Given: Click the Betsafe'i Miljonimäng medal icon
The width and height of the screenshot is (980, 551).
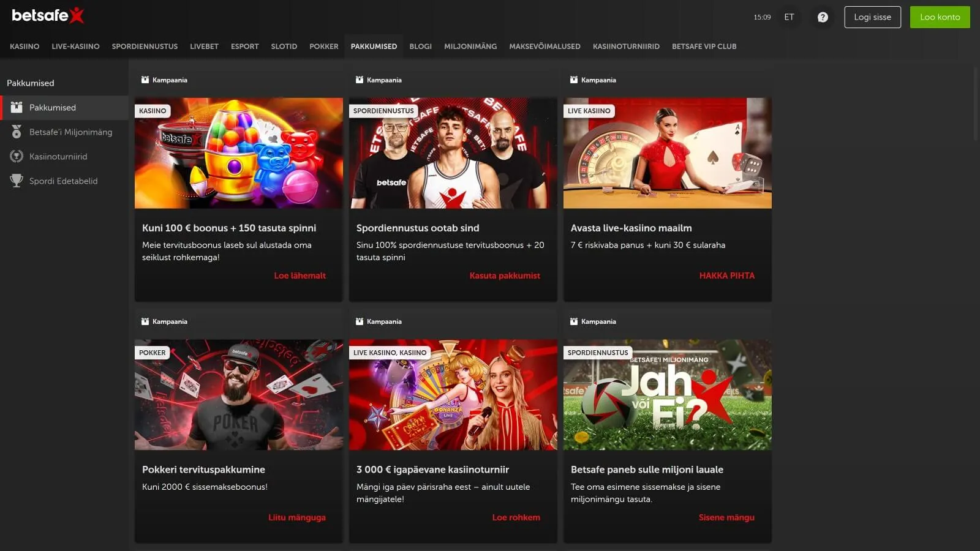Looking at the screenshot, I should [x=17, y=132].
